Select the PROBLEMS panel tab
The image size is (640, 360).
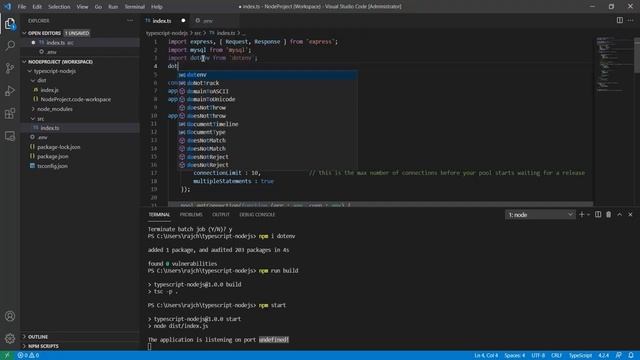191,215
